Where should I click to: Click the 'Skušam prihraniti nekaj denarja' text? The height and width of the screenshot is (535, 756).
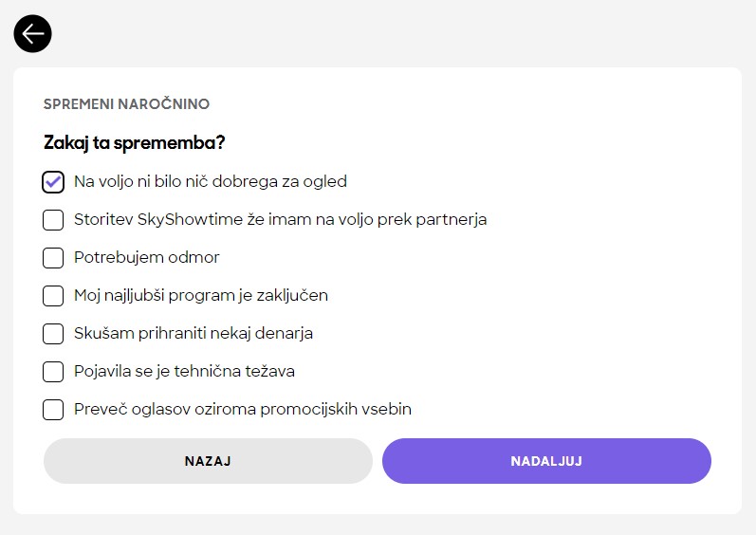(x=194, y=333)
